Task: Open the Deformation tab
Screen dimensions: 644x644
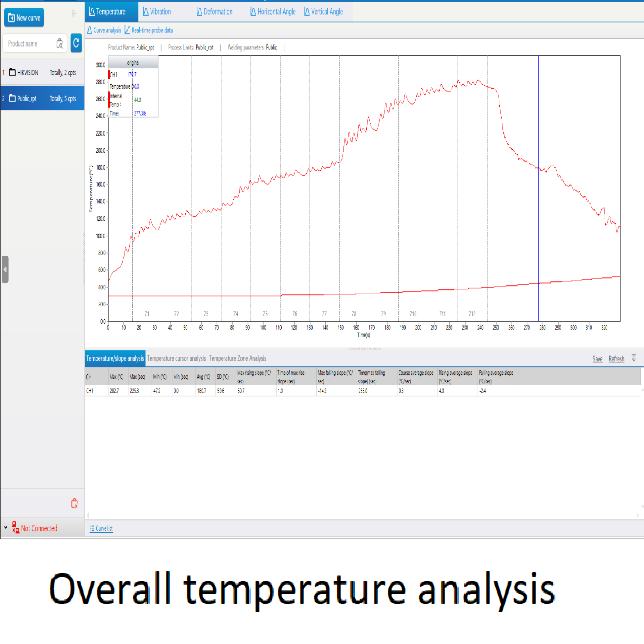Action: 214,12
